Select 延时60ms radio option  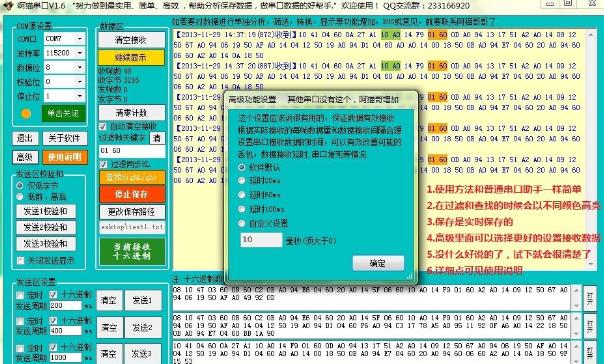coord(242,195)
